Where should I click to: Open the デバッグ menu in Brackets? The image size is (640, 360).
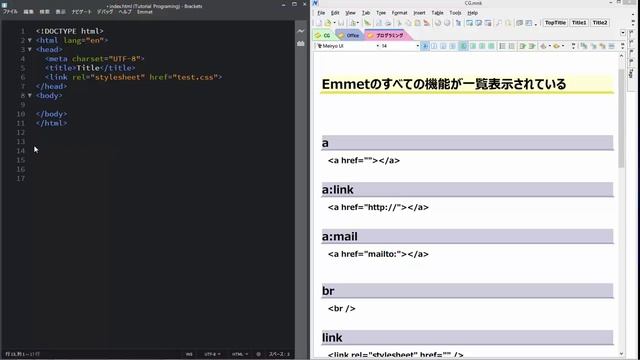(x=105, y=12)
